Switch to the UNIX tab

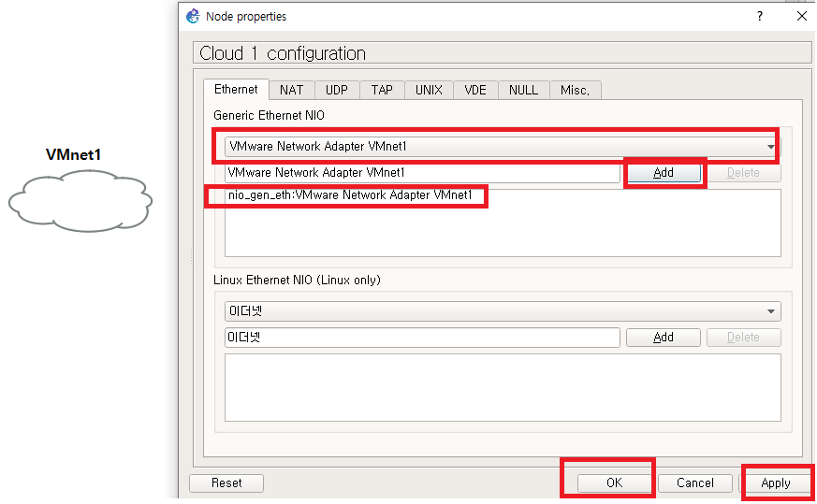[x=429, y=90]
